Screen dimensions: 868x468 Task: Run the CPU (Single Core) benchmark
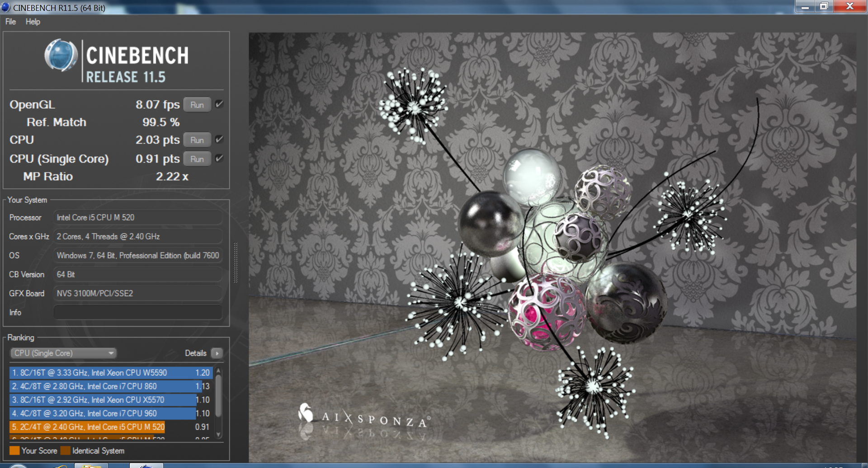(197, 159)
